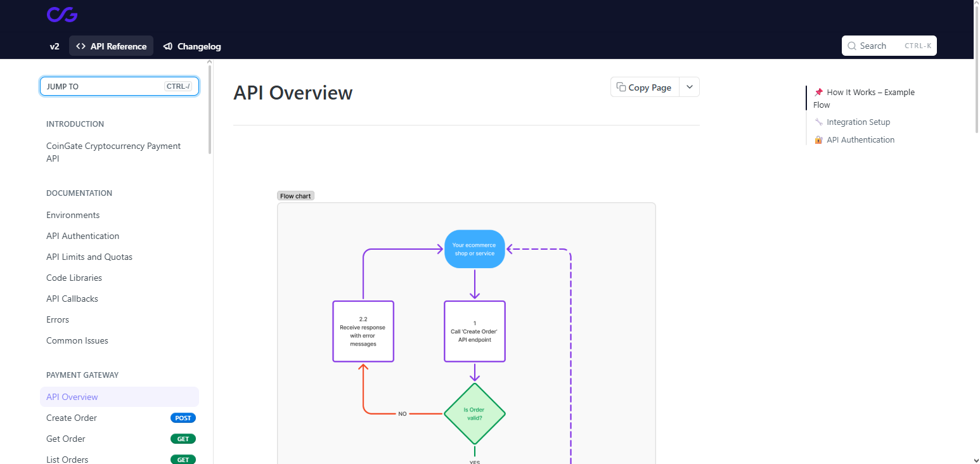Open API Authentication in the sidebar

click(x=119, y=236)
